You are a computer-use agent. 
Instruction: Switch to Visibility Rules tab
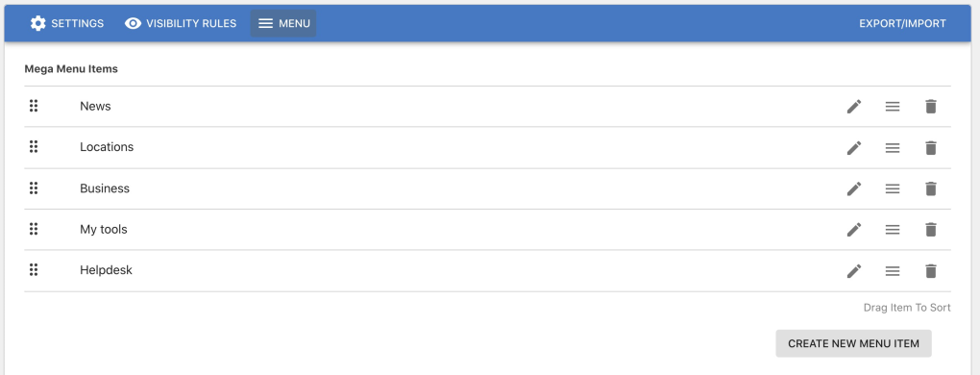tap(181, 23)
